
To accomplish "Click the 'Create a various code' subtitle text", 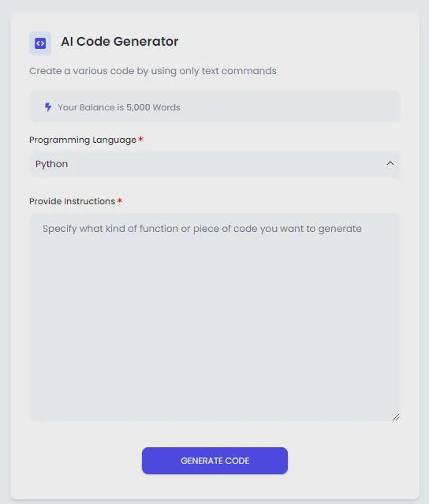I will point(153,71).
